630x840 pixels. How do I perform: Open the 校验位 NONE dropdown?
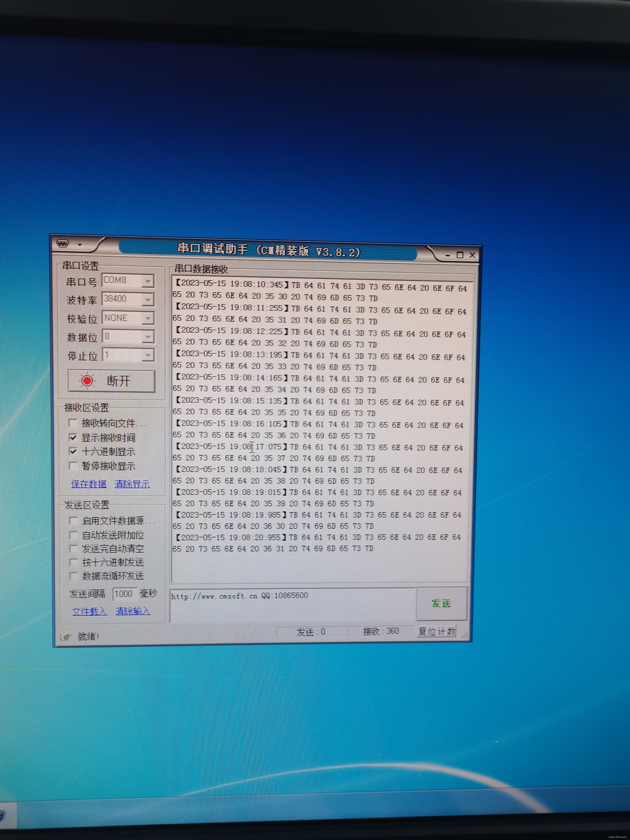coord(128,318)
